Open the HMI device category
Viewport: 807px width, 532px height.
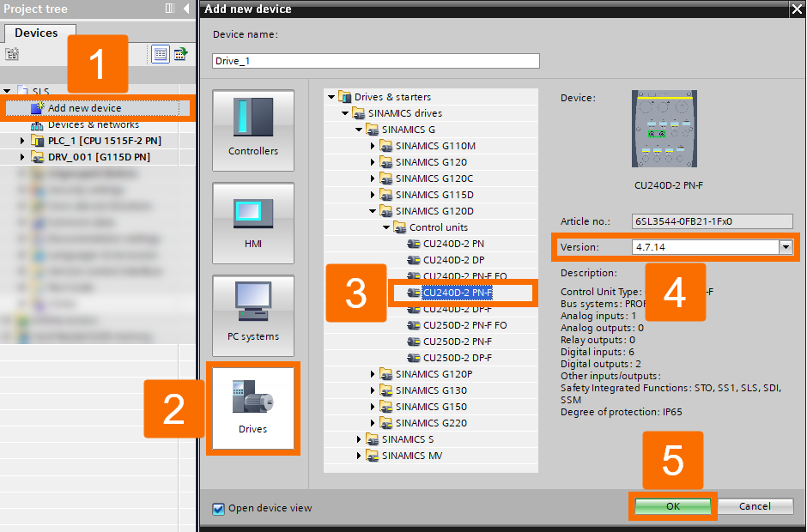[252, 223]
